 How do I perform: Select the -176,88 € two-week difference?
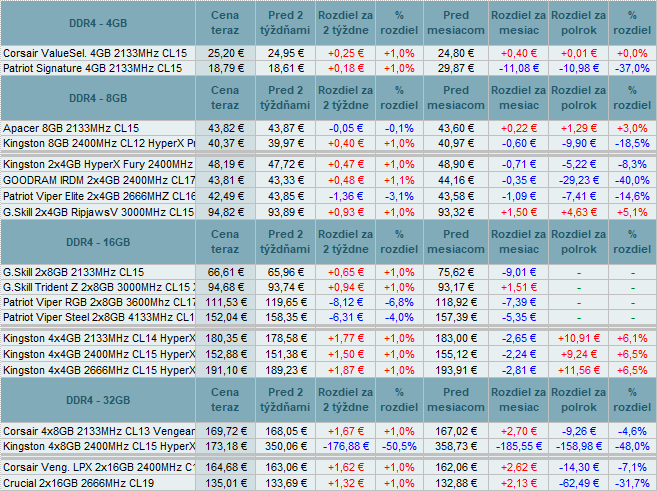[346, 446]
